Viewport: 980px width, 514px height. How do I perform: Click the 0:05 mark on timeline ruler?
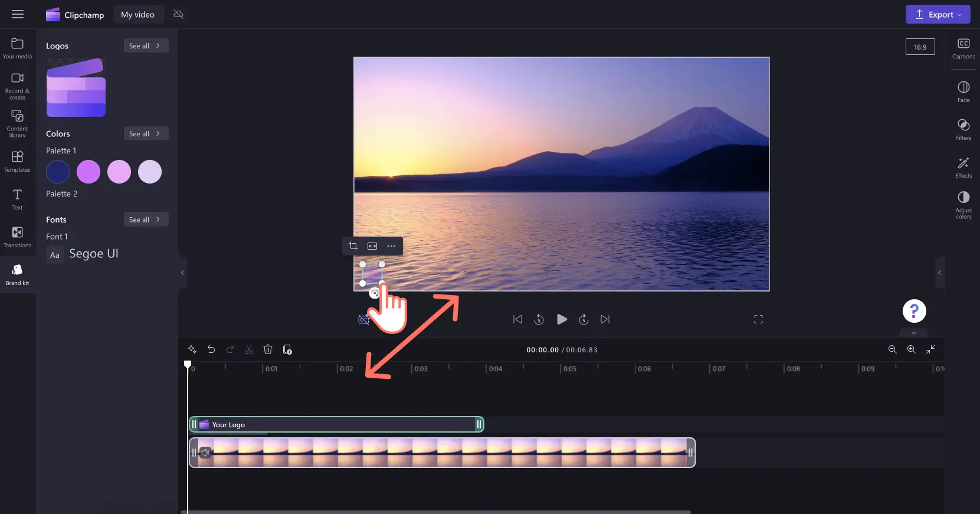pyautogui.click(x=569, y=369)
